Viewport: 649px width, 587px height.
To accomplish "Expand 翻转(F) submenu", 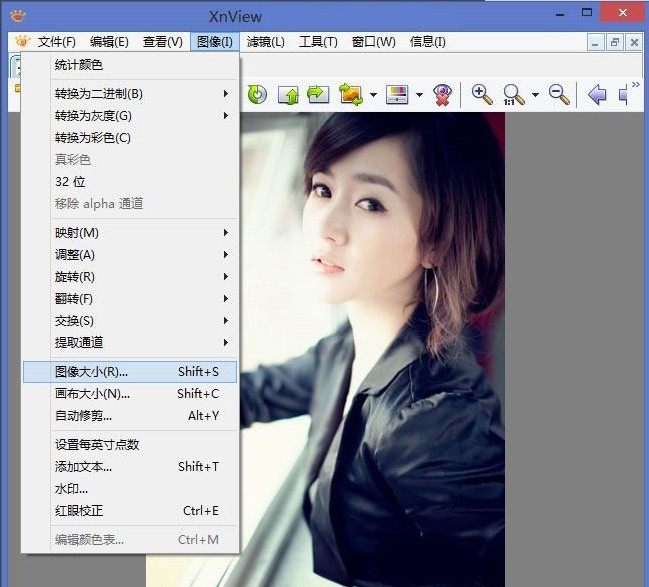I will pos(130,299).
